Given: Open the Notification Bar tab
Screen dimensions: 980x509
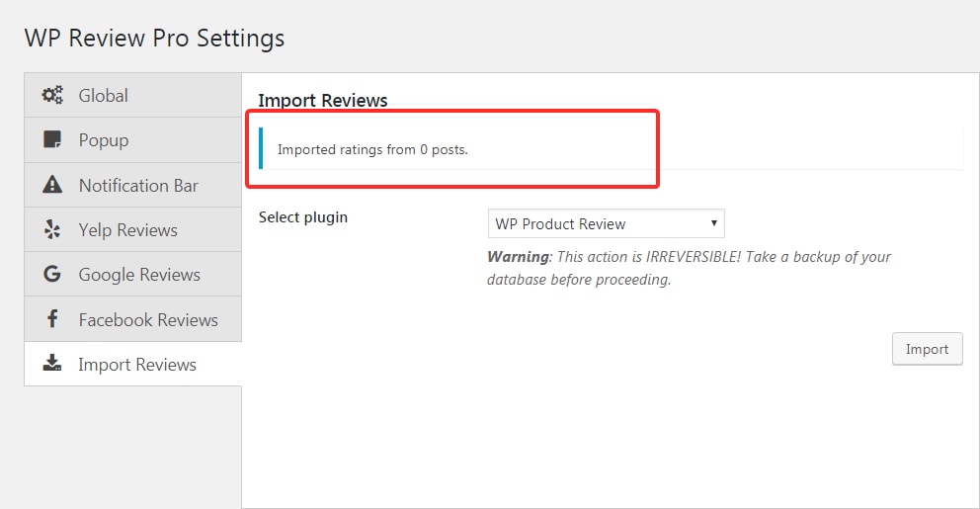Looking at the screenshot, I should pos(132,185).
